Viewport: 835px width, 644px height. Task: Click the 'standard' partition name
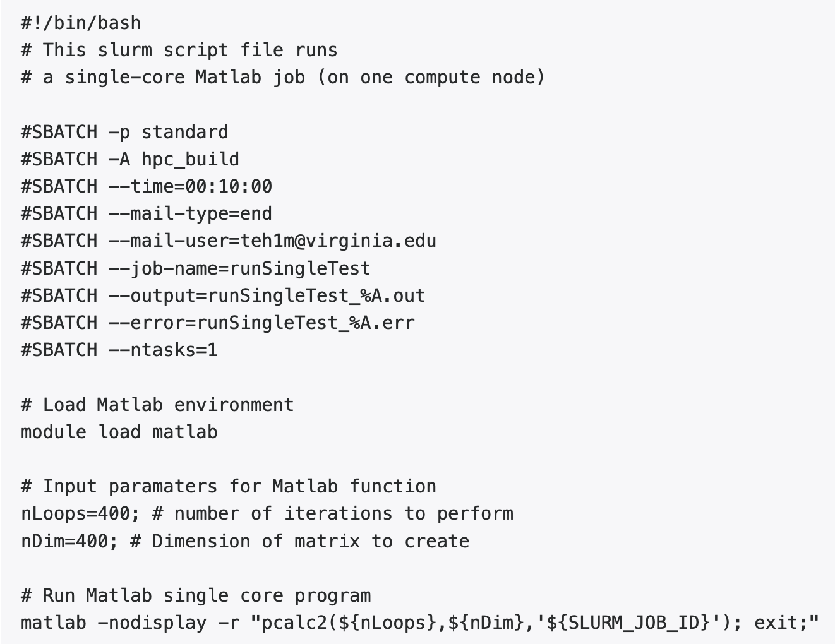184,133
